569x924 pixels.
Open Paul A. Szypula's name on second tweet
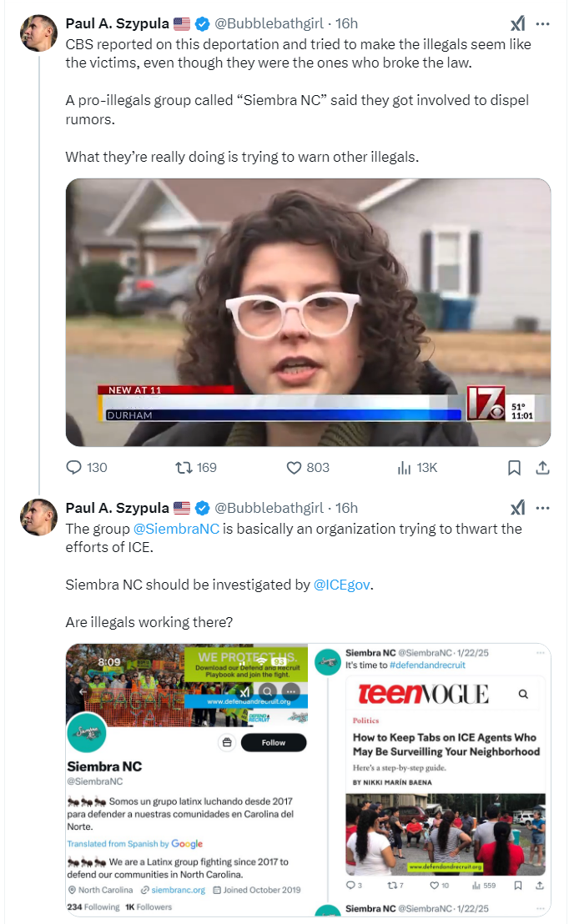coord(118,508)
